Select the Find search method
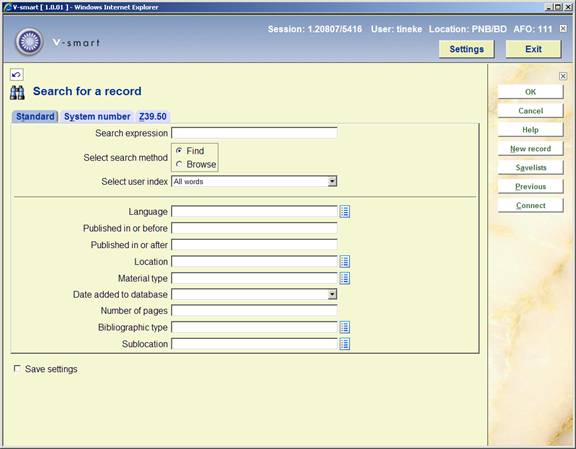 pos(179,151)
